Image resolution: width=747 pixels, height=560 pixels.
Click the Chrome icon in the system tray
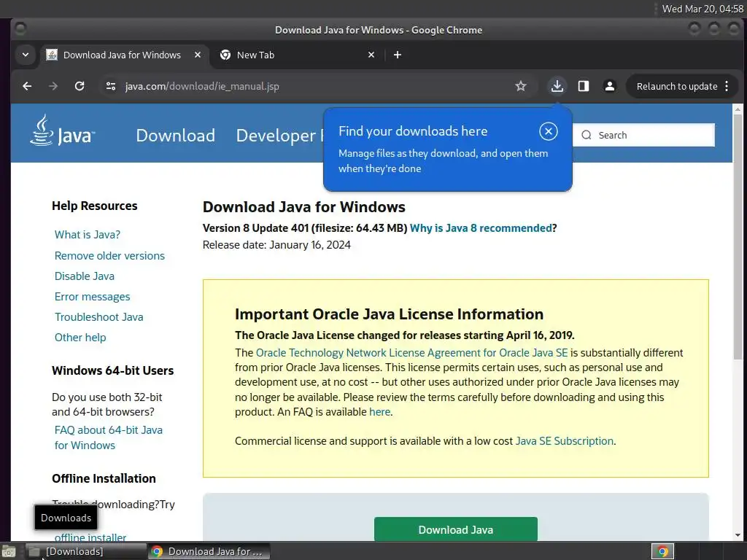(x=662, y=551)
